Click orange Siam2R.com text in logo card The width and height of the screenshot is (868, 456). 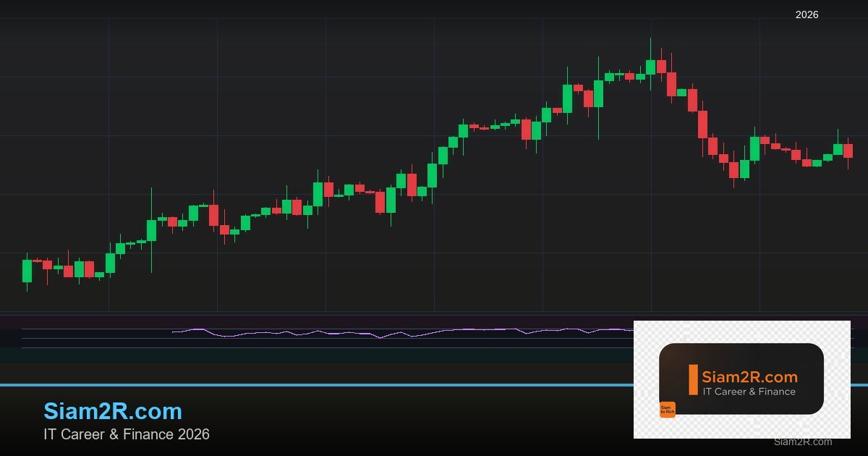click(749, 377)
